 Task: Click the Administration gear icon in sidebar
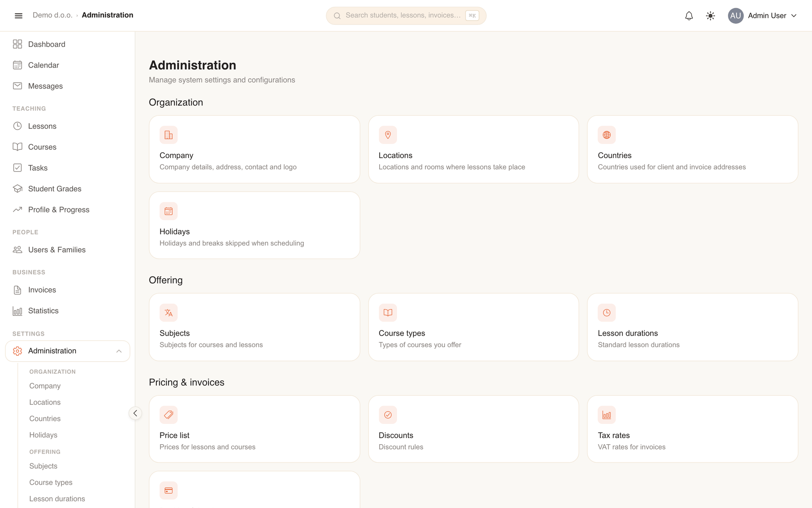17,351
